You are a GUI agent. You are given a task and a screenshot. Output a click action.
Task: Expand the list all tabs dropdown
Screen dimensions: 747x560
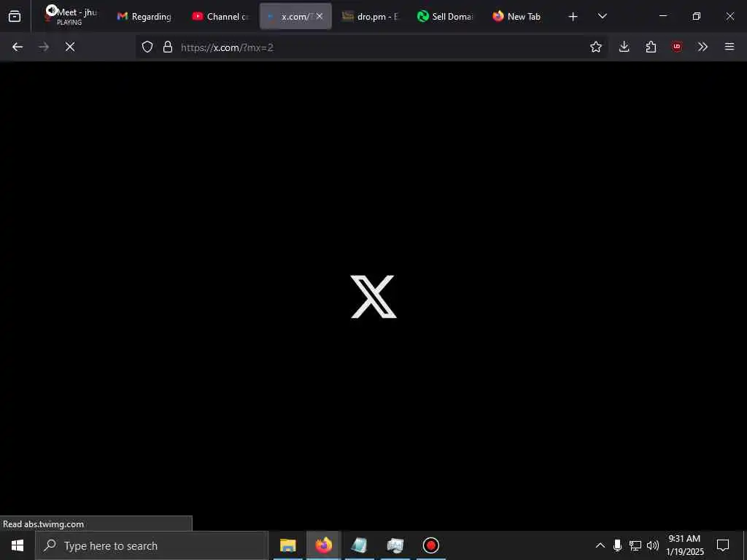click(602, 16)
